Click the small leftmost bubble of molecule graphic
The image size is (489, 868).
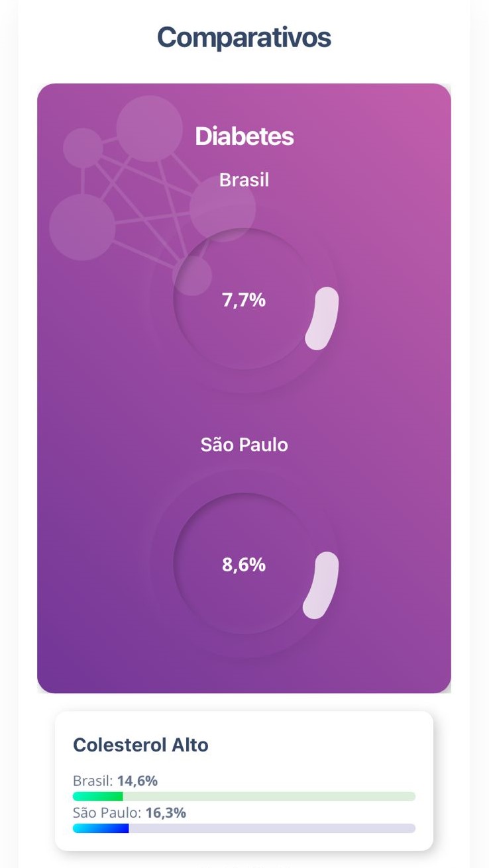[x=83, y=148]
